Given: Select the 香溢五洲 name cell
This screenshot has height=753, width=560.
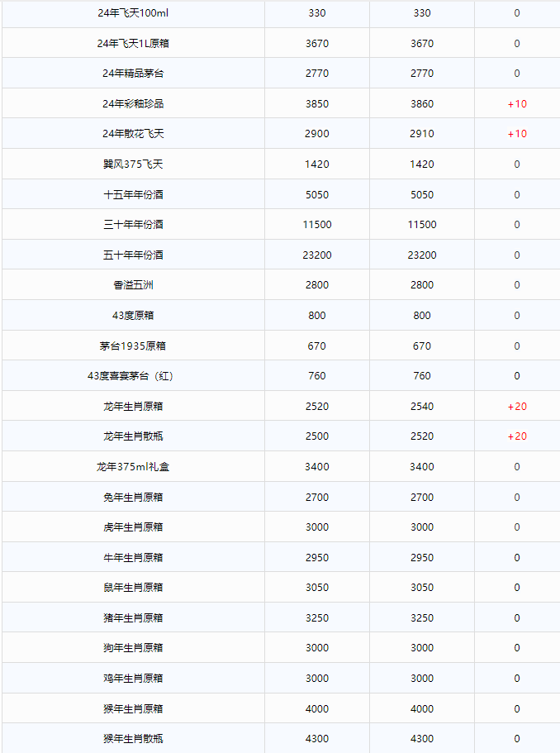Looking at the screenshot, I should coord(133,285).
